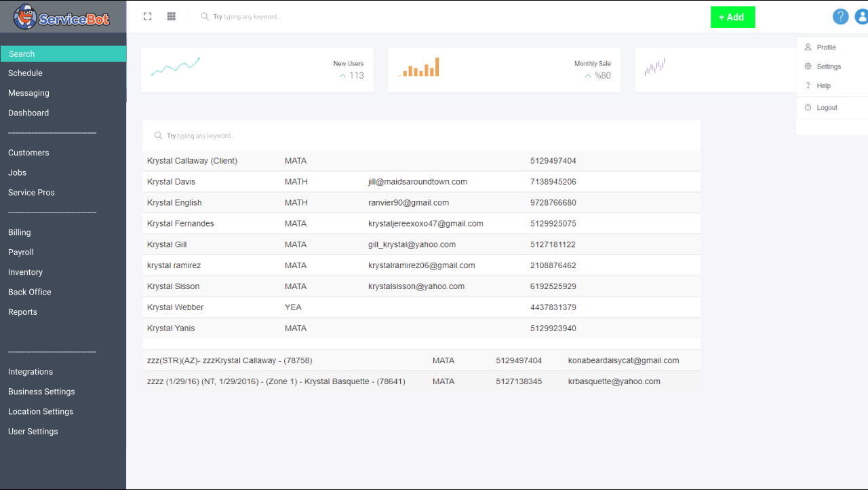Click the purple candlestick chart
This screenshot has height=490, width=868.
[x=654, y=67]
